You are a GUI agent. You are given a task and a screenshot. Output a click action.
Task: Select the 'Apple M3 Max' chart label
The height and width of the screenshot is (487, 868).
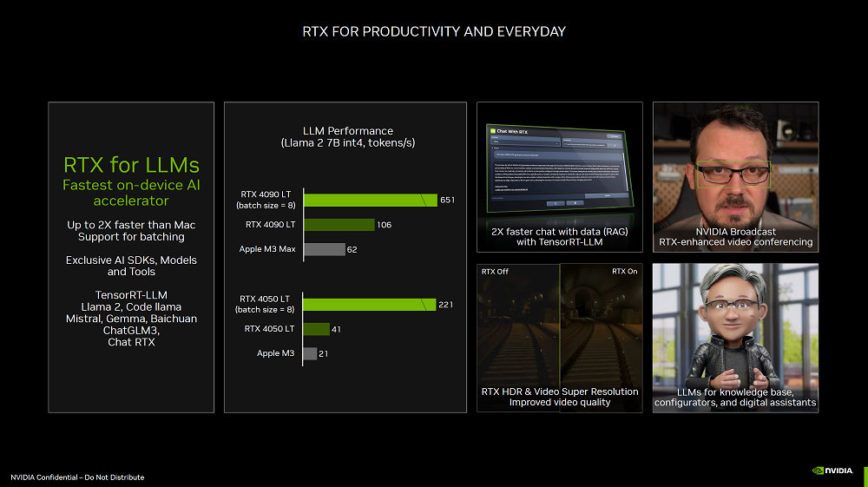267,249
